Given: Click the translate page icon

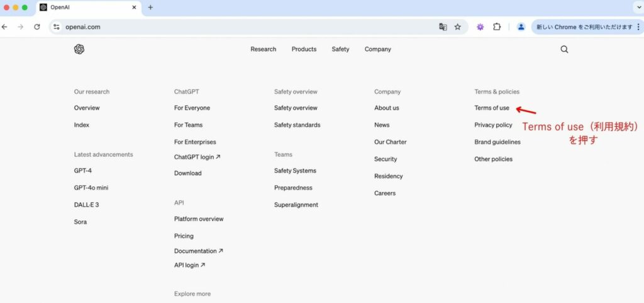Looking at the screenshot, I should pyautogui.click(x=443, y=27).
